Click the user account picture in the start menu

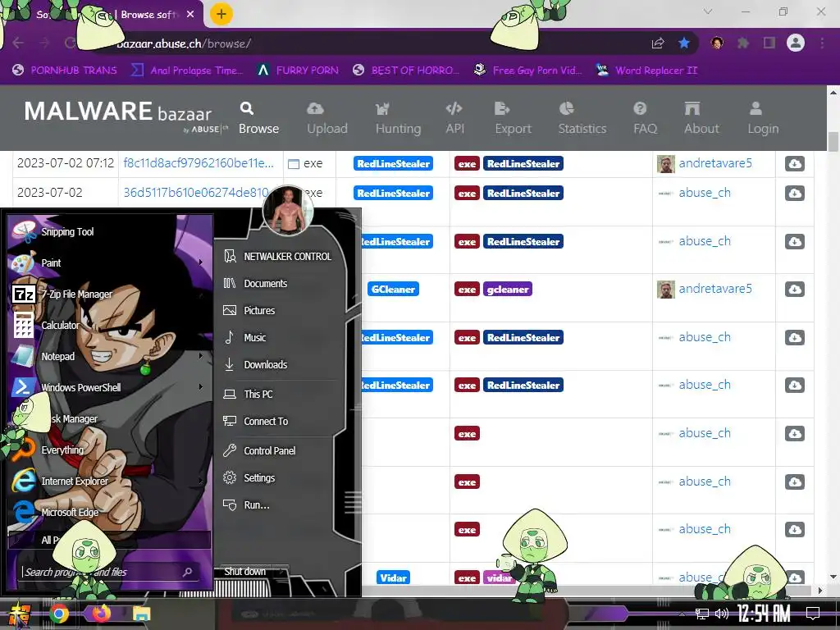click(288, 211)
